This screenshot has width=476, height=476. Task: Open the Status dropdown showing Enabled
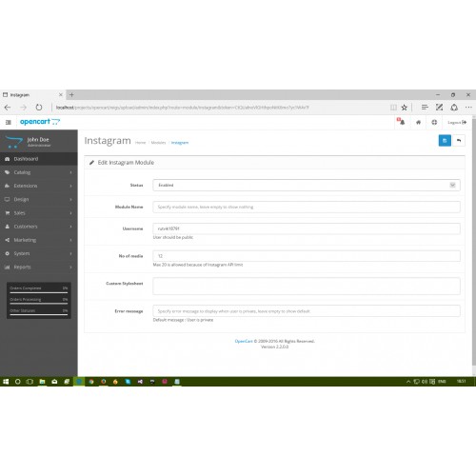click(307, 185)
